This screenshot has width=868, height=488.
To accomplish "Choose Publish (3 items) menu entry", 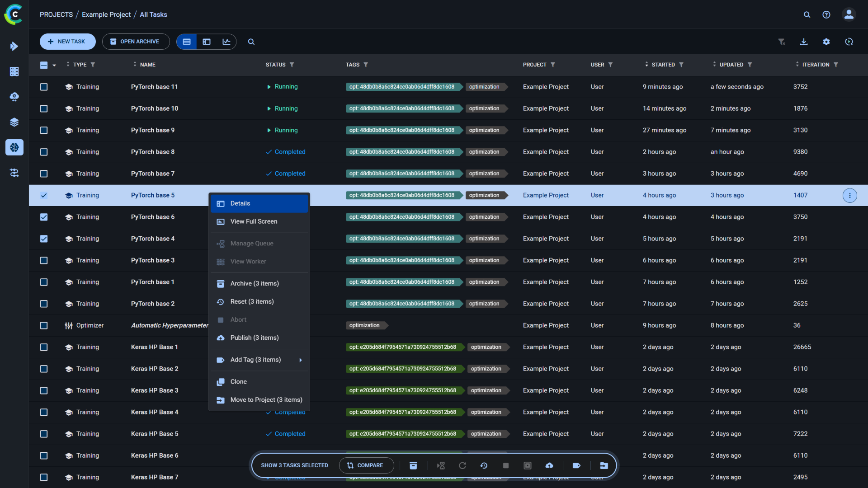I will [x=259, y=338].
